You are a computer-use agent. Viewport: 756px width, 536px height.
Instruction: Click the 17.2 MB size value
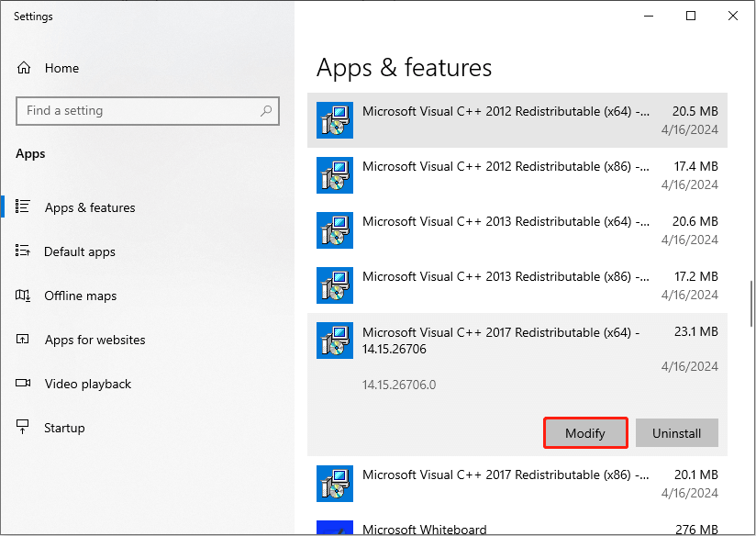coord(696,276)
